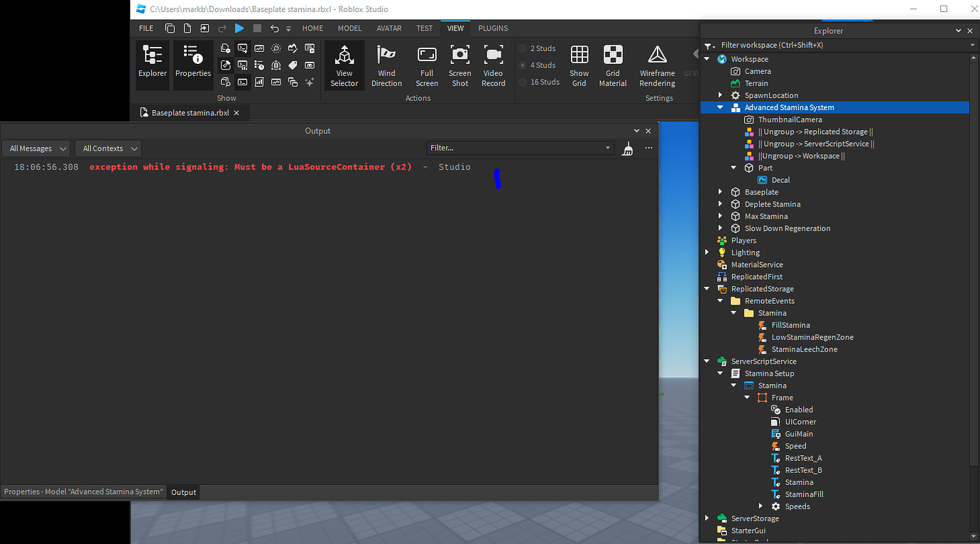Open the All Contexts dropdown
The image size is (980, 544).
pyautogui.click(x=108, y=148)
